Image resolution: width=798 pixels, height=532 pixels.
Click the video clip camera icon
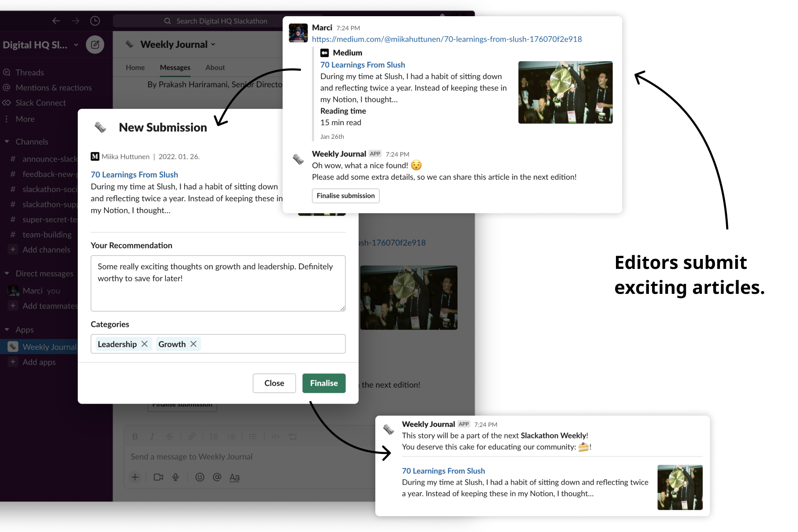tap(158, 477)
